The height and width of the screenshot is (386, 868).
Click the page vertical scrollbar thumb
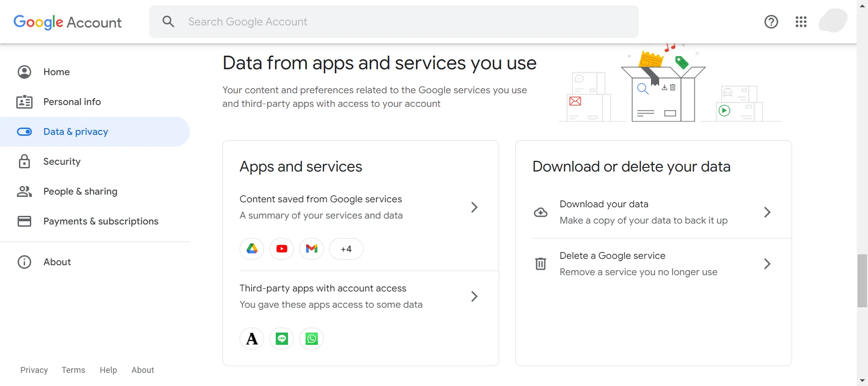click(x=862, y=281)
